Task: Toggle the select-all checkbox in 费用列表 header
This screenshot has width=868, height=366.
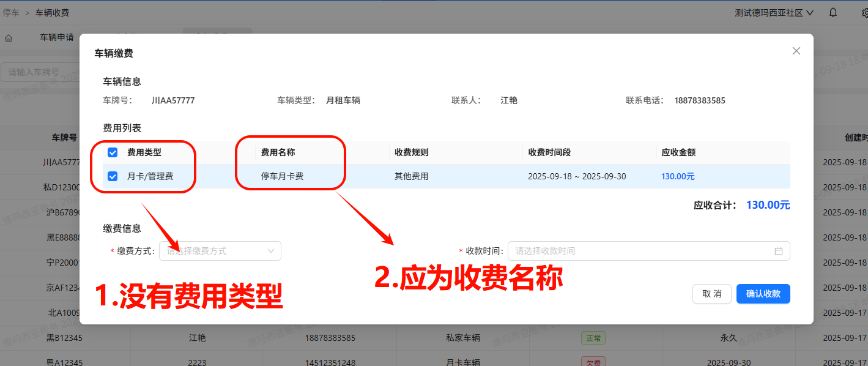Action: 113,152
